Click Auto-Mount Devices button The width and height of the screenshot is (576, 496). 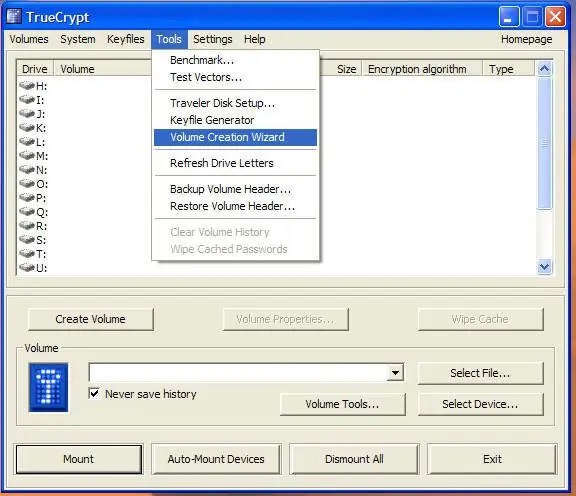[x=216, y=459]
